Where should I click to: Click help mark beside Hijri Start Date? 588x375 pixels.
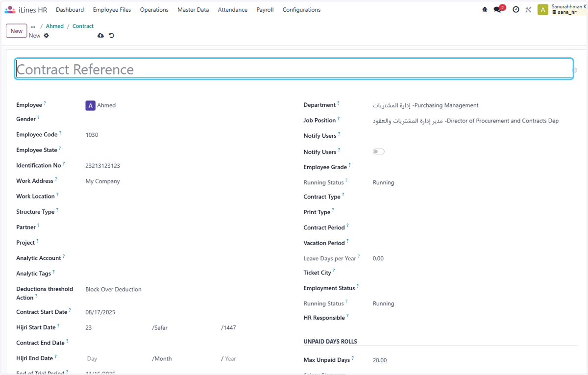(x=58, y=325)
